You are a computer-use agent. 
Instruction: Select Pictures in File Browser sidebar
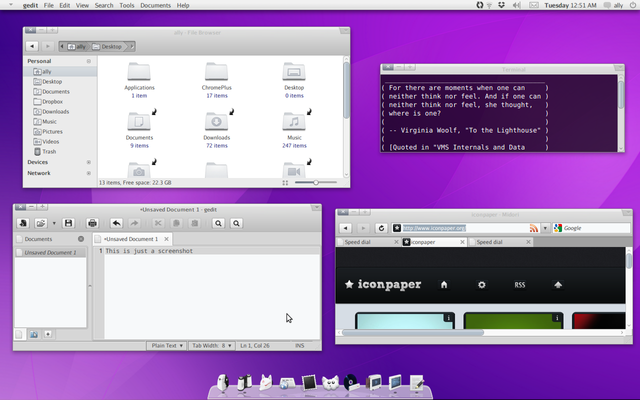click(48, 131)
